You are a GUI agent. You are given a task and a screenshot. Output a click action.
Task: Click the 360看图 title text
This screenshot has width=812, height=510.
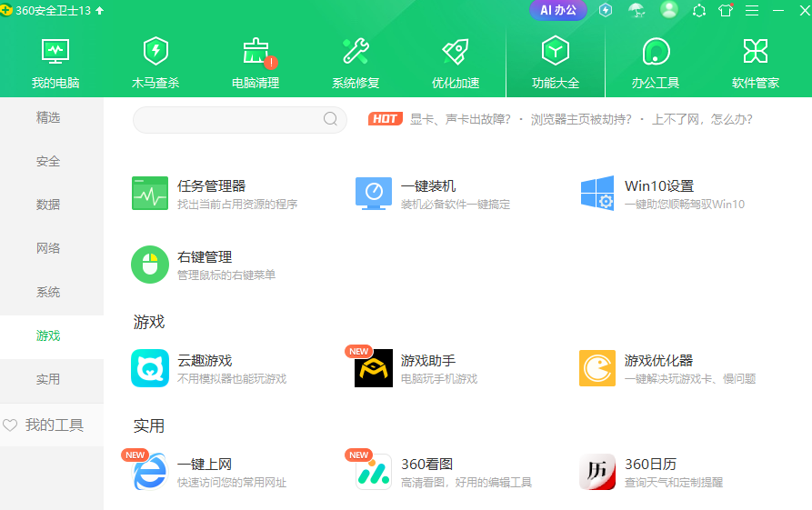pyautogui.click(x=427, y=465)
